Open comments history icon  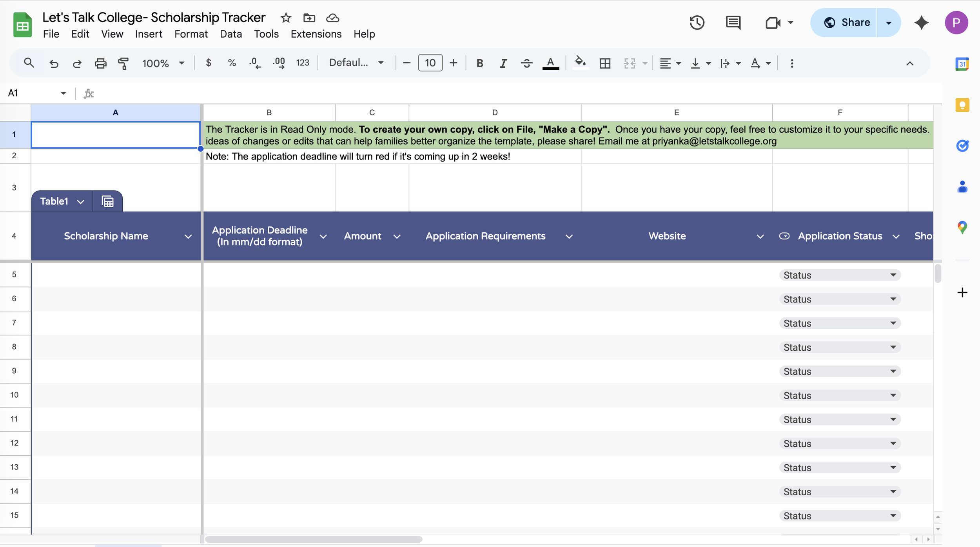tap(733, 23)
